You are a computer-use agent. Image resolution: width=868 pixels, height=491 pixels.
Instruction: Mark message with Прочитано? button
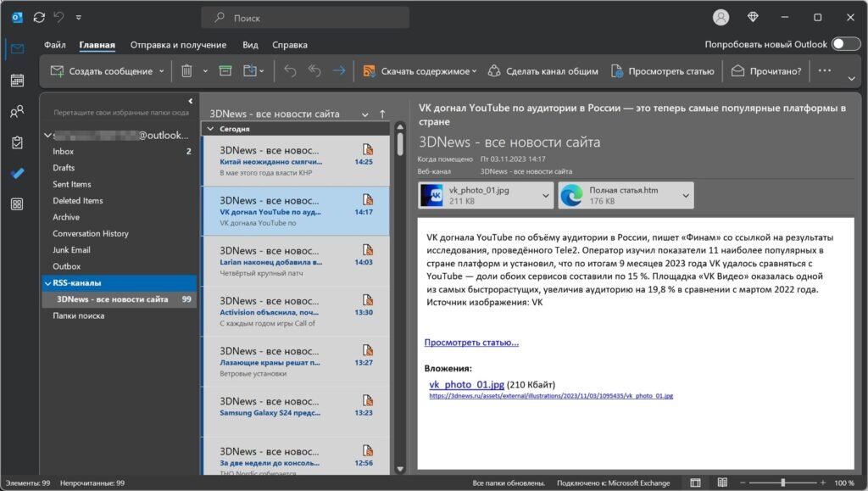766,71
